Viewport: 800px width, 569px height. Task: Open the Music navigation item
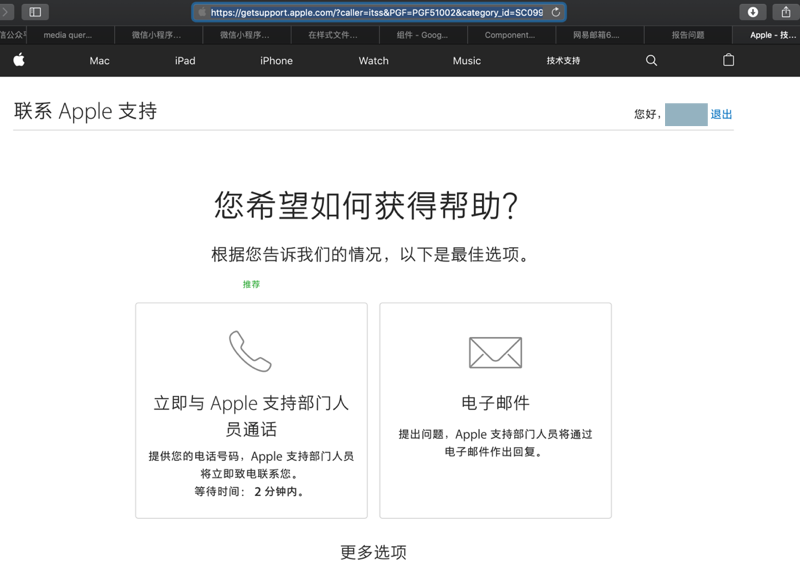click(x=467, y=61)
